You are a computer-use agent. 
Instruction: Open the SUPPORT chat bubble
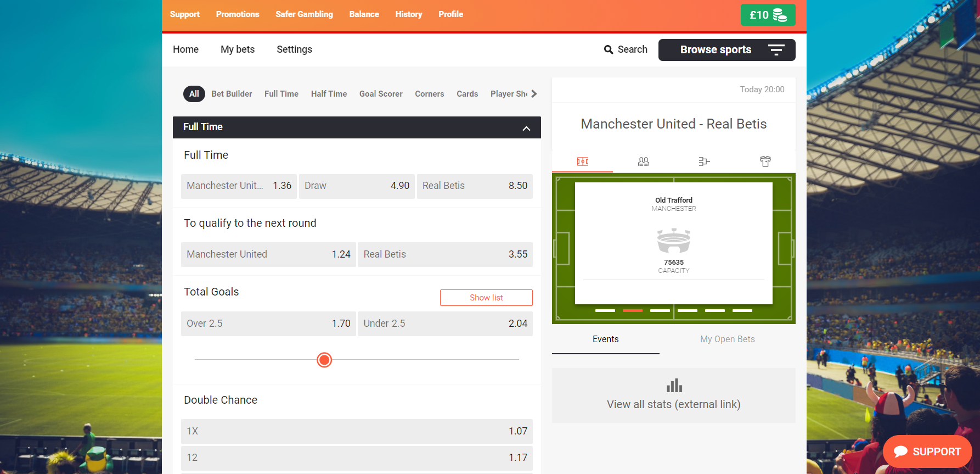pyautogui.click(x=927, y=451)
